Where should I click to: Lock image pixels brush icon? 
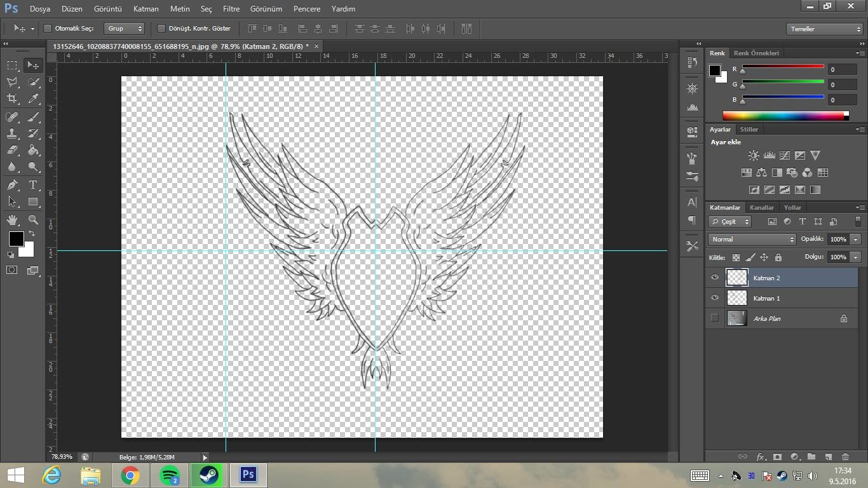750,257
